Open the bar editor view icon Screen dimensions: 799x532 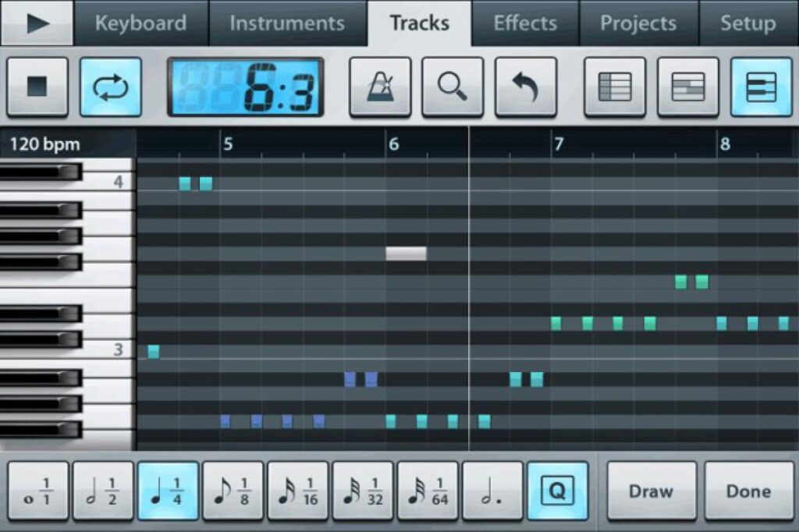click(x=687, y=87)
